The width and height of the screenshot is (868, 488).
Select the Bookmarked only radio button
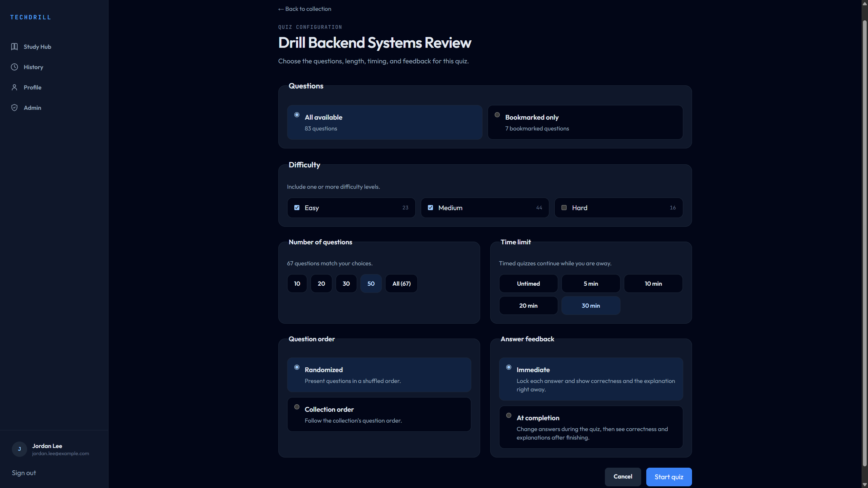[497, 115]
